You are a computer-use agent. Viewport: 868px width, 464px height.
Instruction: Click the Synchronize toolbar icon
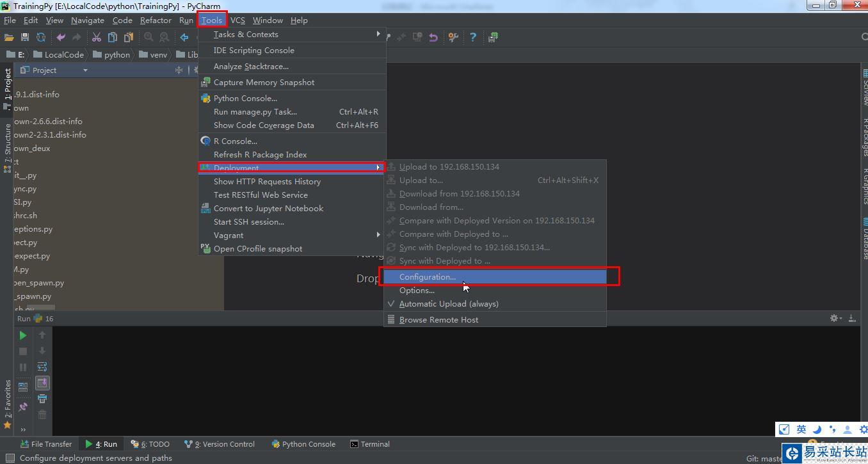(41, 37)
